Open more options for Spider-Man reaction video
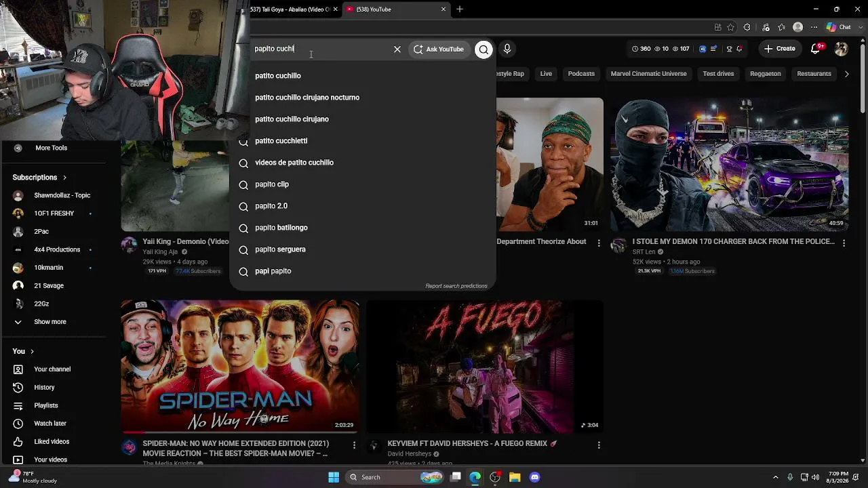 tap(354, 445)
